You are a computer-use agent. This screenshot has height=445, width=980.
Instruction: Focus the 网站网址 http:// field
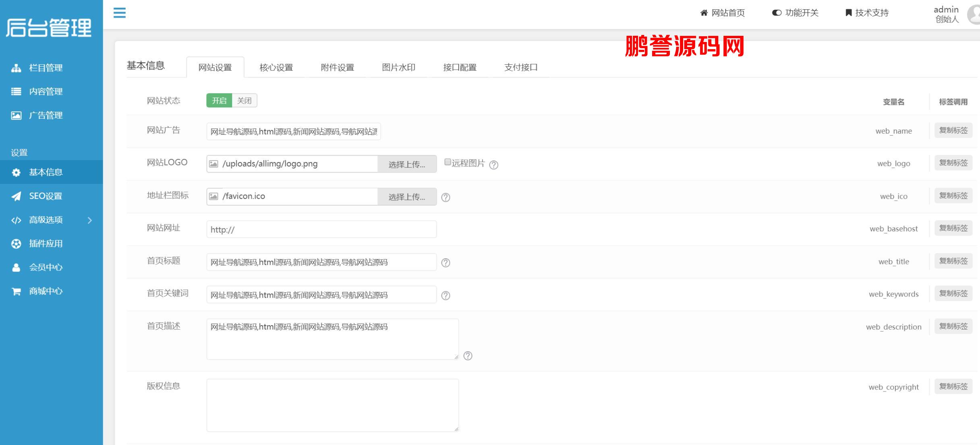click(321, 229)
